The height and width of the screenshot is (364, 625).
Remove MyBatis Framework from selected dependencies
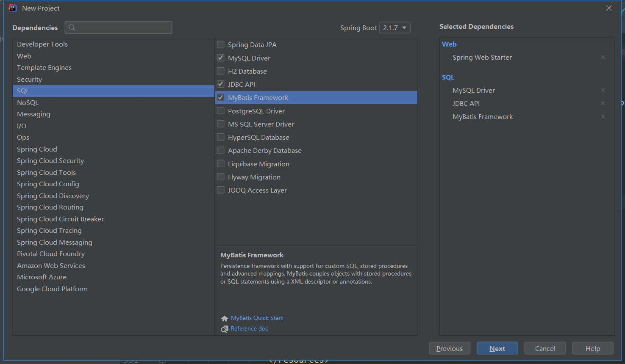click(x=603, y=116)
